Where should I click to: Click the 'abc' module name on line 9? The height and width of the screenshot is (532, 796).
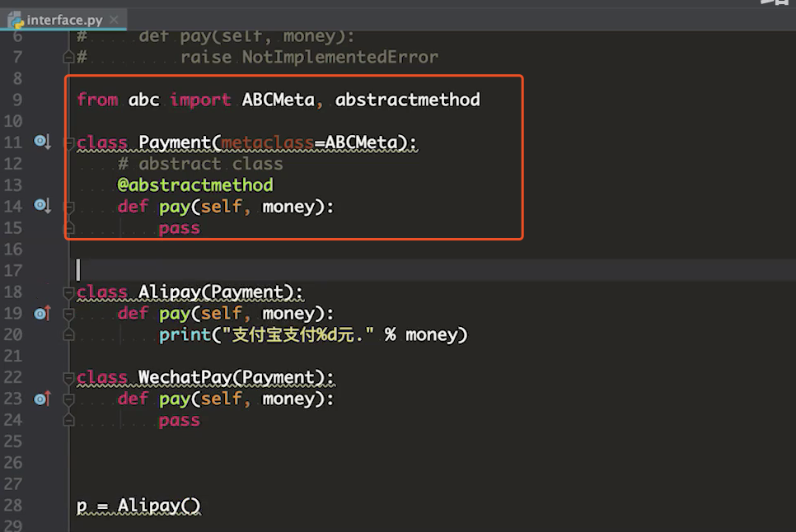pos(143,100)
